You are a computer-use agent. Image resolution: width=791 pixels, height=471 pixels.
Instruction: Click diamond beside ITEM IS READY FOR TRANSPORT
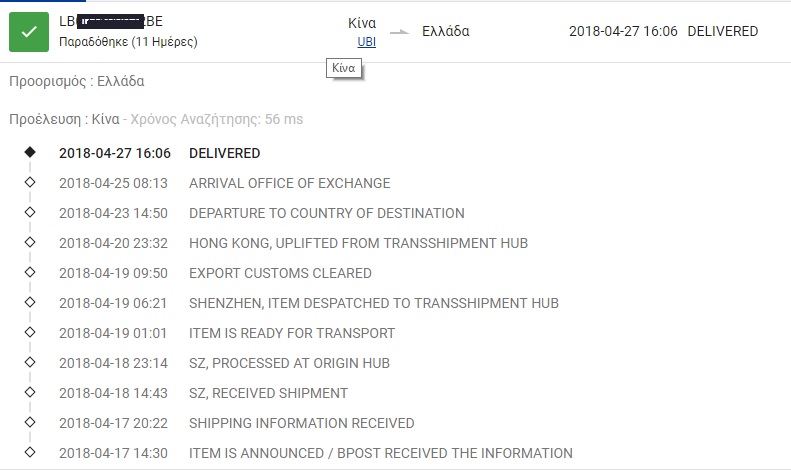point(30,333)
